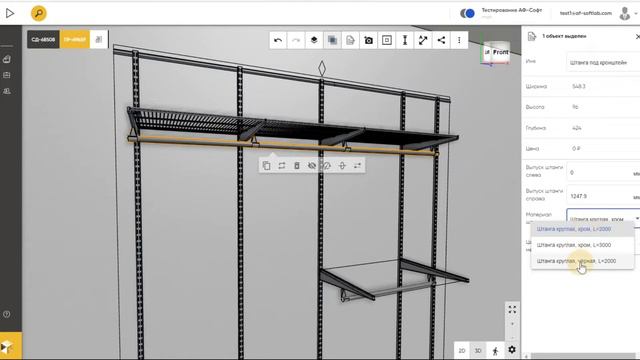This screenshot has height=360, width=640.
Task: Click the Front face of the view cube
Action: 500,52
